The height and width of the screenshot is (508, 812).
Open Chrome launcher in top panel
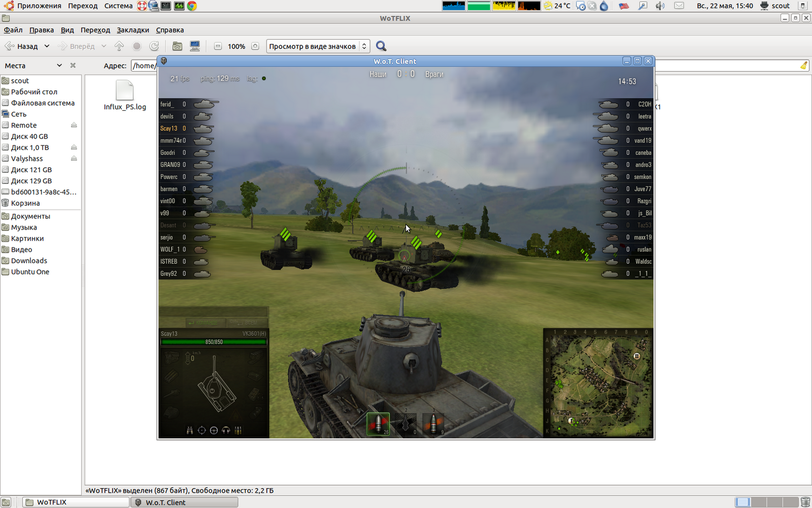pyautogui.click(x=192, y=6)
